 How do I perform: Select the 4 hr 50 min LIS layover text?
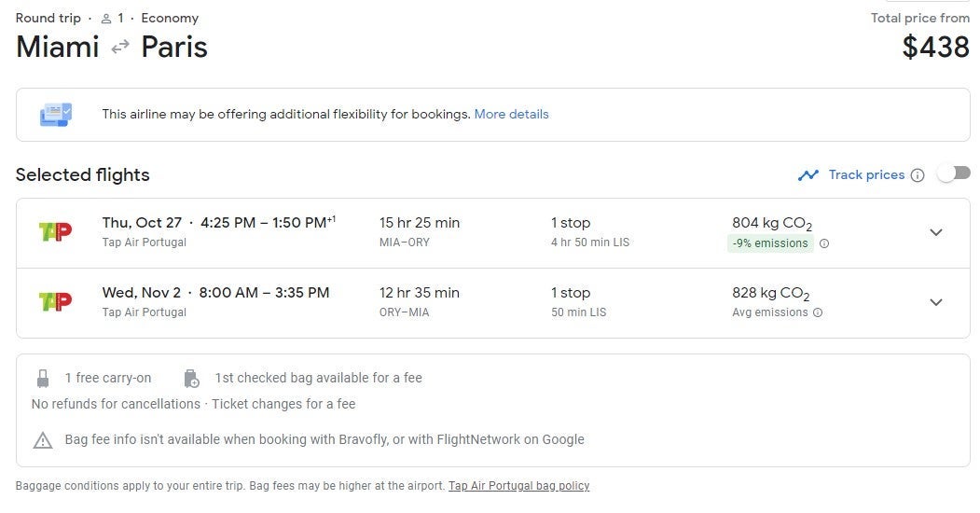pos(590,243)
